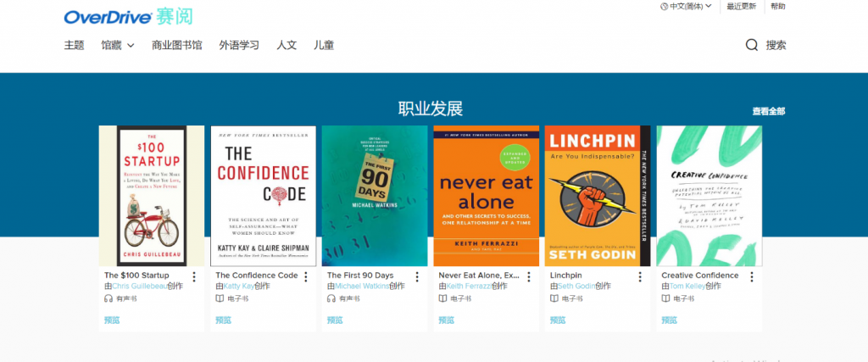Preview Never Eat Alone
The image size is (868, 362).
pyautogui.click(x=446, y=320)
